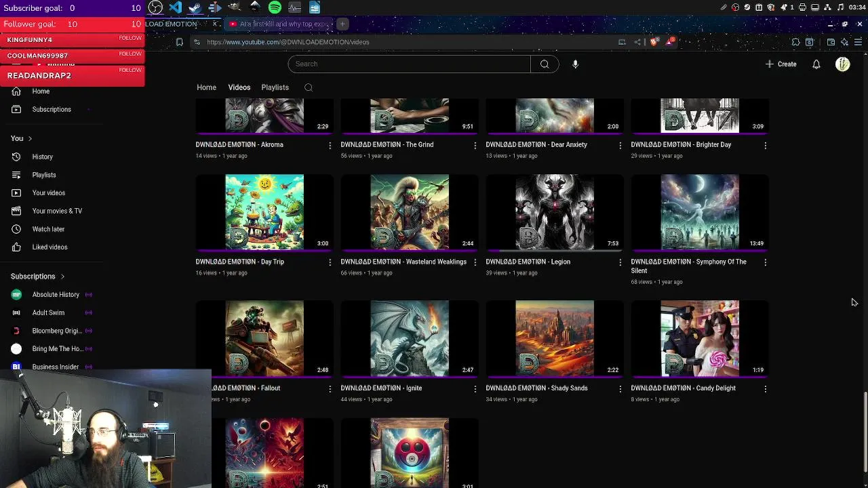The width and height of the screenshot is (868, 488).
Task: Open more options for Day Trip video
Action: click(330, 262)
